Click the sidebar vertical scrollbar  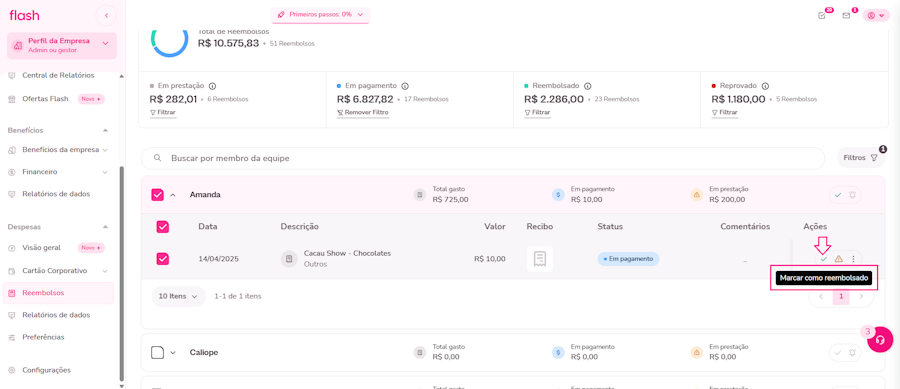click(x=121, y=274)
